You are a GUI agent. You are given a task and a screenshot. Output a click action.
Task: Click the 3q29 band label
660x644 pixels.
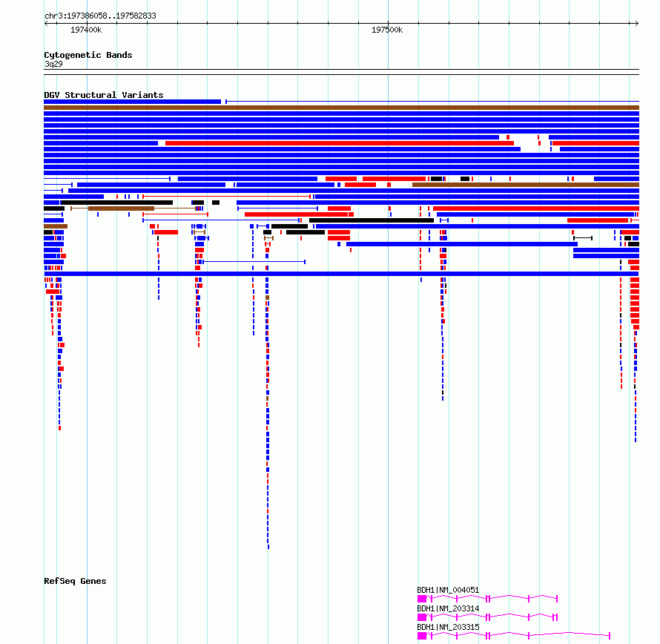coord(53,64)
